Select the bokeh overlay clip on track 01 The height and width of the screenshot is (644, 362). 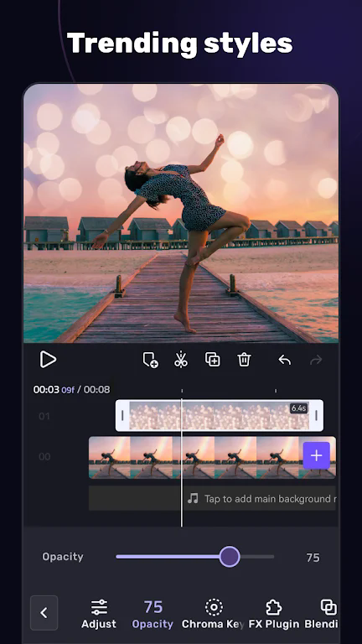pos(220,416)
